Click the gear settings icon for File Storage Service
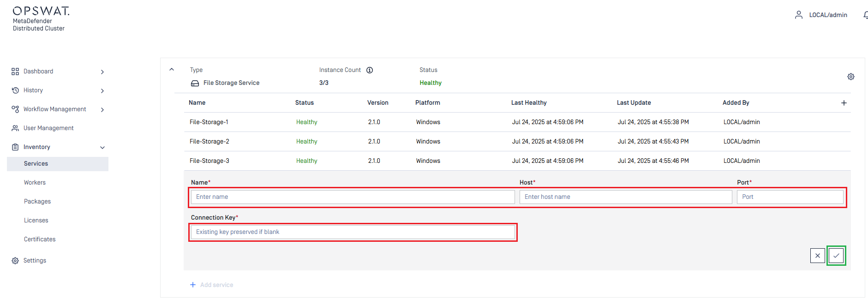This screenshot has width=868, height=299. (x=850, y=77)
